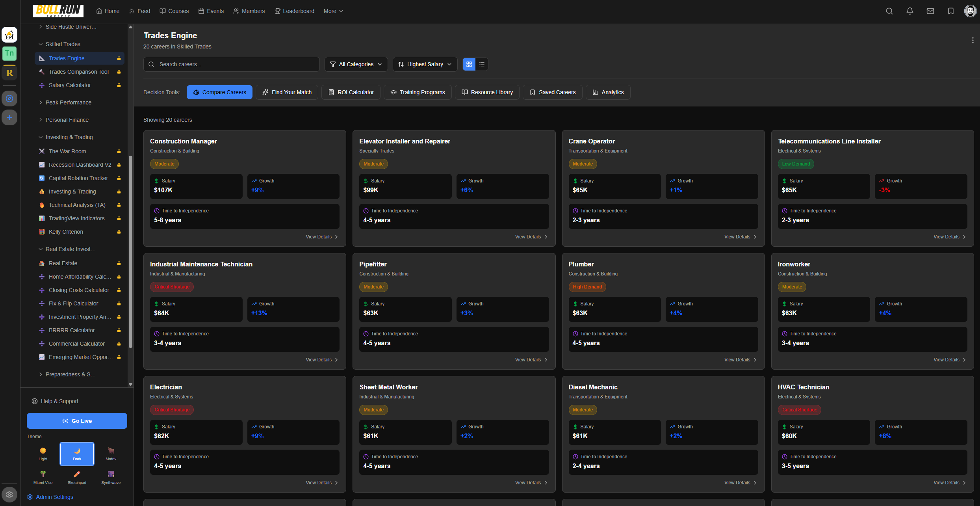Enable the Synthwave theme
Screen dimensions: 980x506
click(111, 477)
